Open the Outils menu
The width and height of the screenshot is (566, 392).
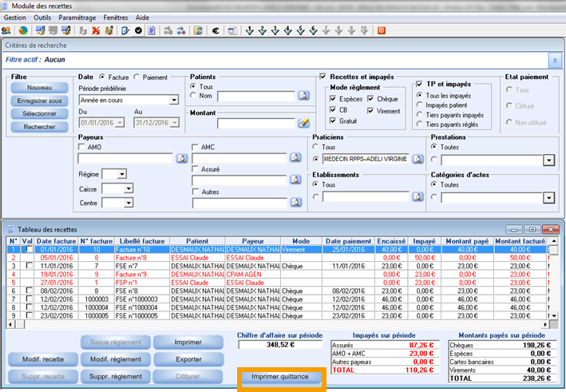pos(42,17)
